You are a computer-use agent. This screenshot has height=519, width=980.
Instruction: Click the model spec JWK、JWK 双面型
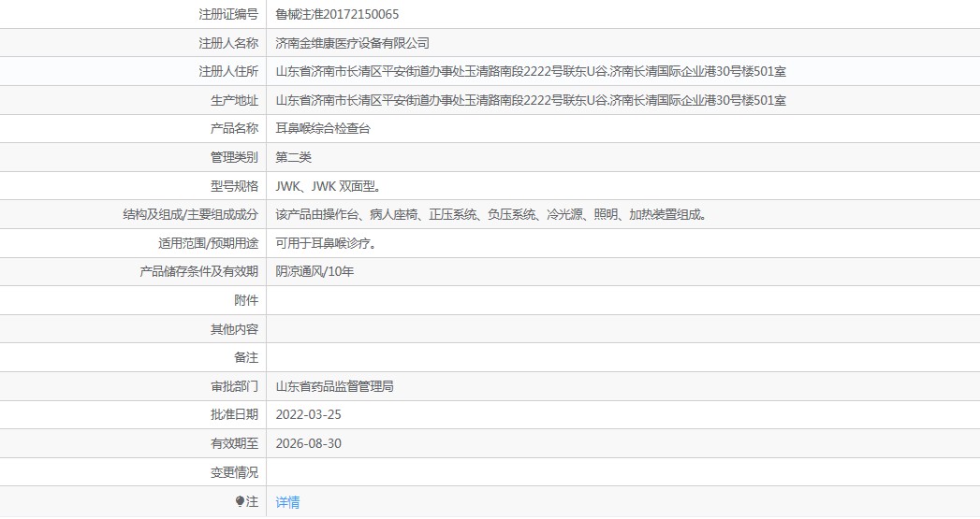(328, 186)
